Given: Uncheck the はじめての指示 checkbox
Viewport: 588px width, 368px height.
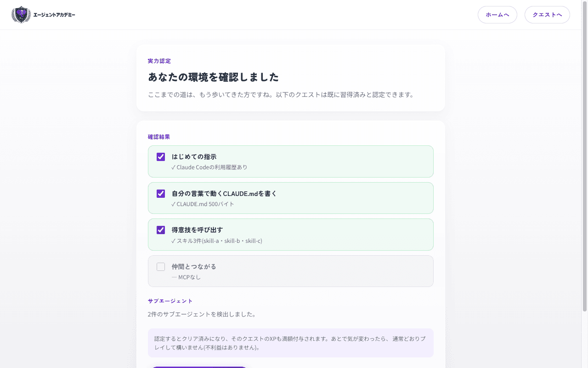Looking at the screenshot, I should click(x=161, y=157).
